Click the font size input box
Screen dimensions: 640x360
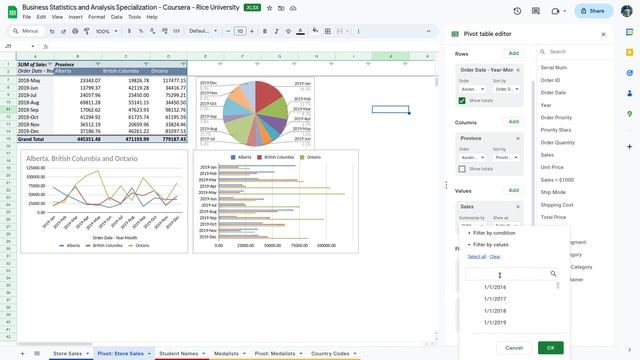(x=240, y=31)
